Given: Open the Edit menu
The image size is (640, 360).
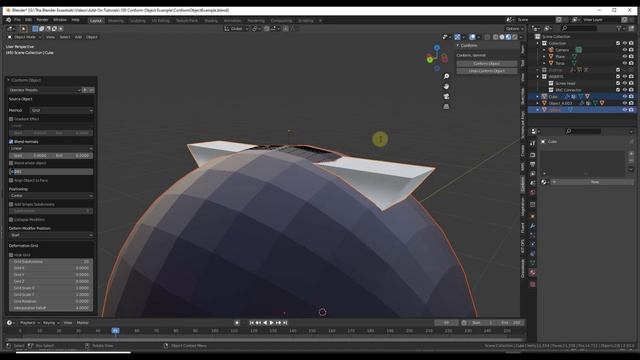Looking at the screenshot, I should [x=28, y=20].
